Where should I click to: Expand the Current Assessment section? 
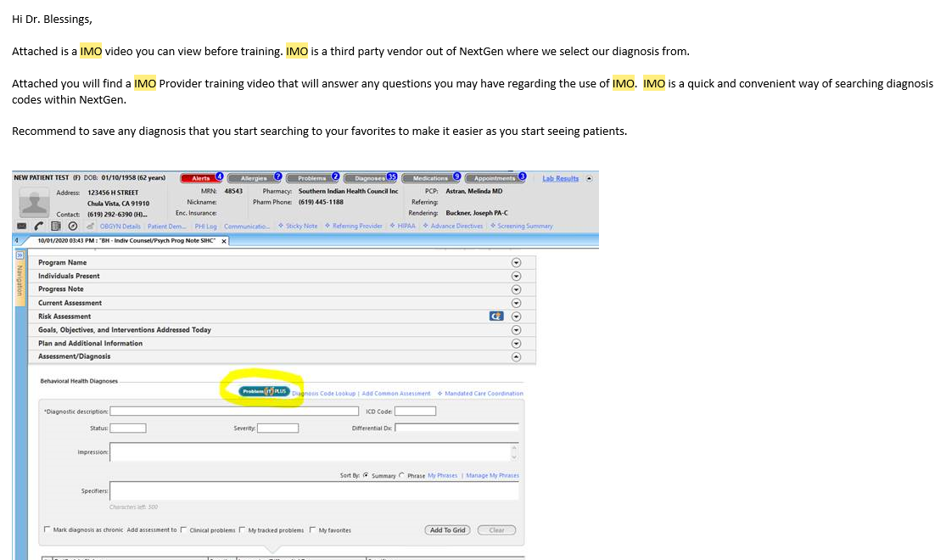(x=516, y=303)
